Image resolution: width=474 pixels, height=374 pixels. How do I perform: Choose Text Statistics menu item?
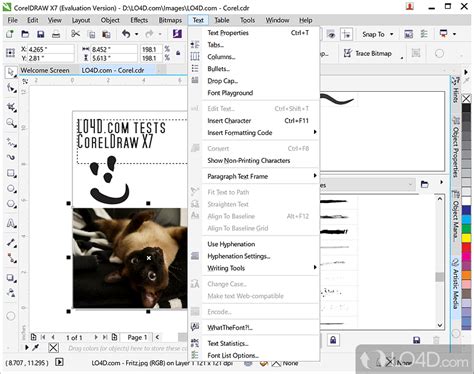point(260,343)
